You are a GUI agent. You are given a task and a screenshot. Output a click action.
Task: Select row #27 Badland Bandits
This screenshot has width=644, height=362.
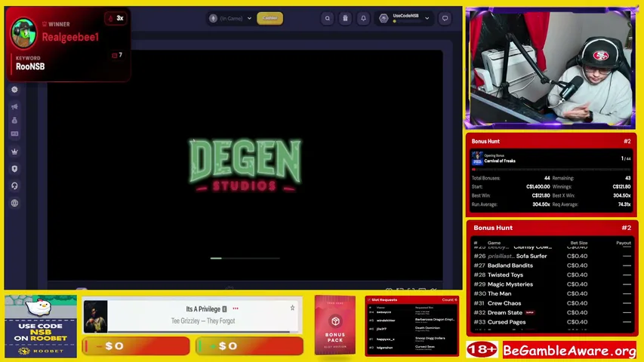(552, 265)
